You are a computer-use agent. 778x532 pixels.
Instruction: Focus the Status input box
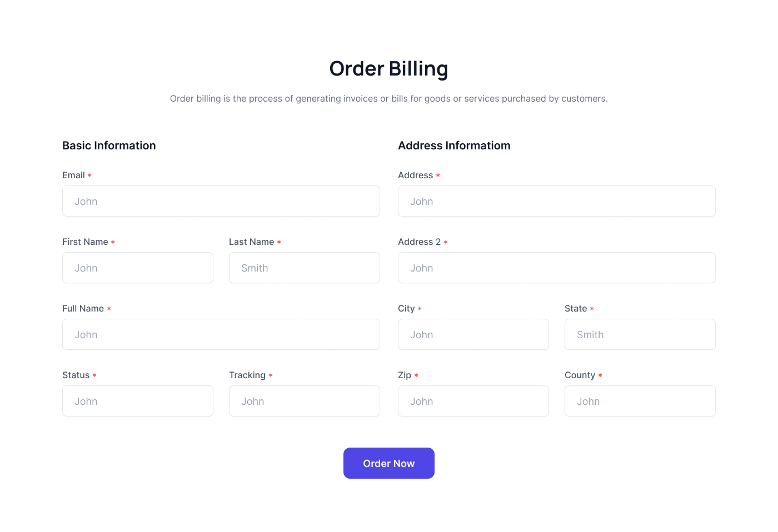(x=137, y=401)
